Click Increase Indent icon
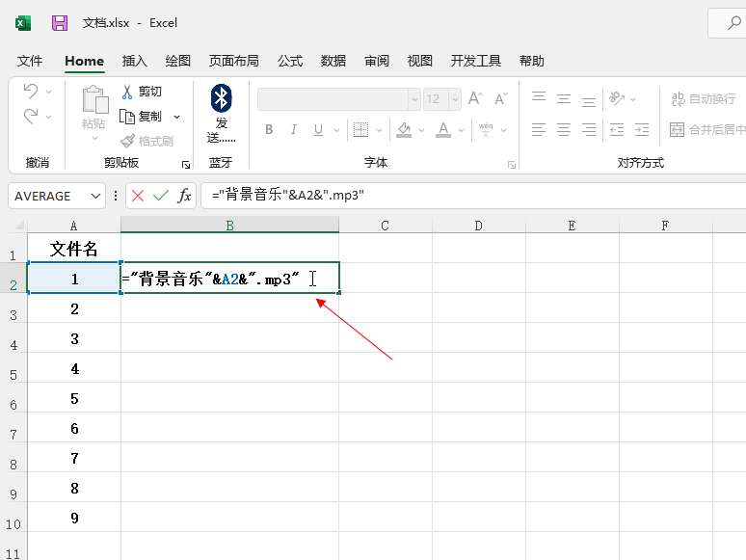The width and height of the screenshot is (746, 560). click(x=642, y=129)
